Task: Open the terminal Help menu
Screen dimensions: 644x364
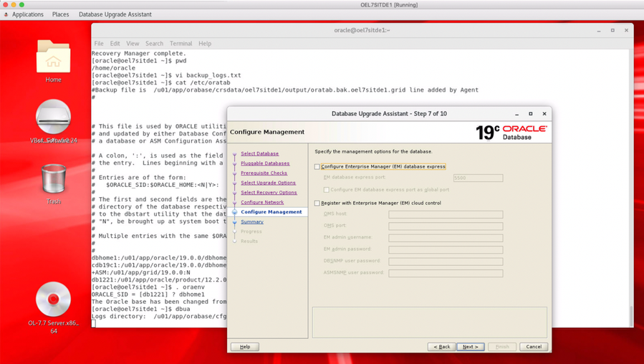Action: click(x=205, y=44)
